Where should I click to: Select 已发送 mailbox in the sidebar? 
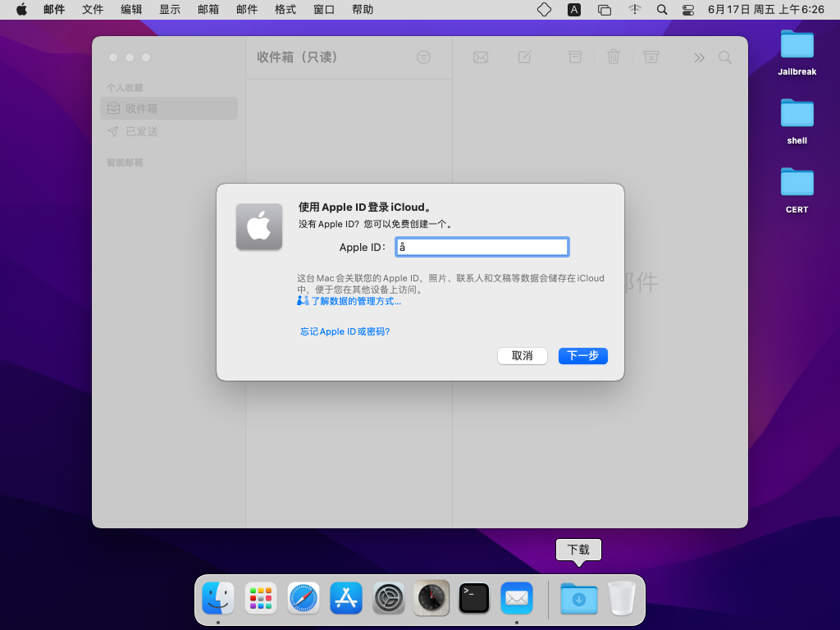169,131
